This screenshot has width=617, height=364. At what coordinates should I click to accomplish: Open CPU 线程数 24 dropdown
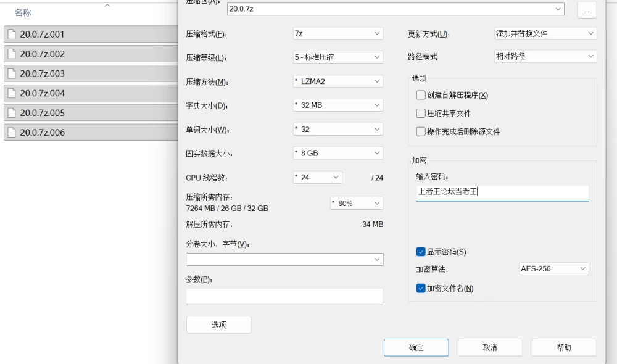[318, 178]
